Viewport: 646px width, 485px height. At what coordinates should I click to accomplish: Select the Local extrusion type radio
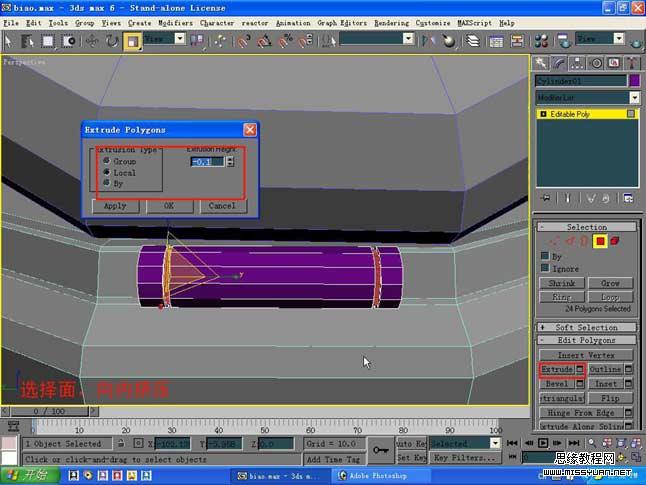click(106, 171)
